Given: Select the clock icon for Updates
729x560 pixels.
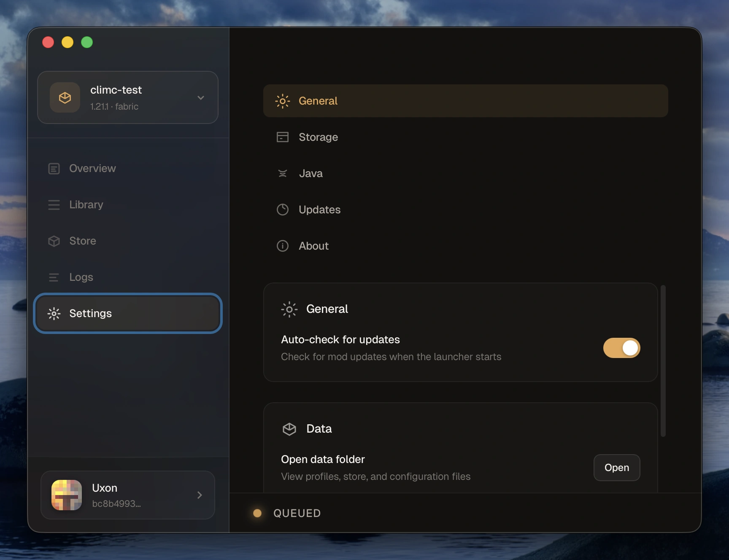Looking at the screenshot, I should [282, 210].
